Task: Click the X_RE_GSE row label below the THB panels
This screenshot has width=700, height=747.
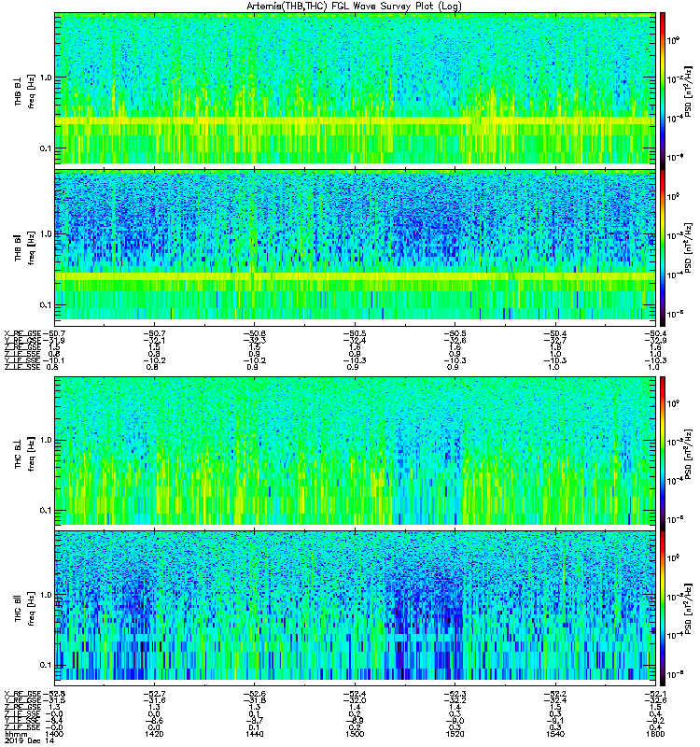Action: [x=22, y=334]
